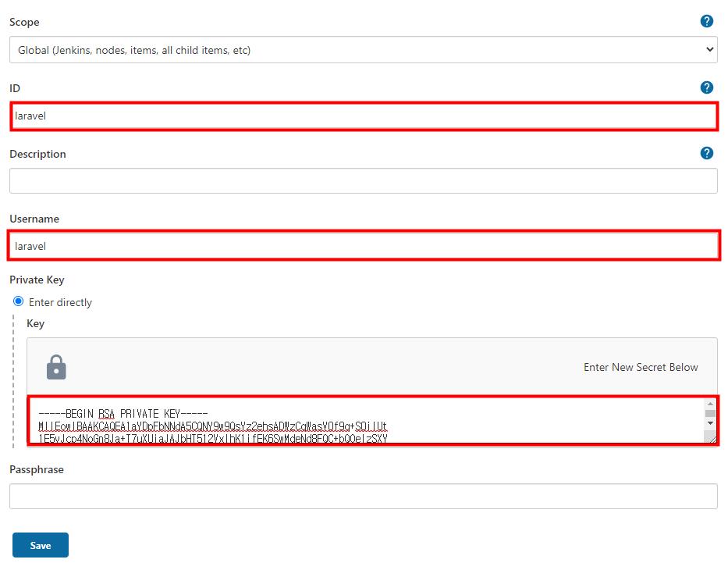Open help for the ID field

point(706,87)
